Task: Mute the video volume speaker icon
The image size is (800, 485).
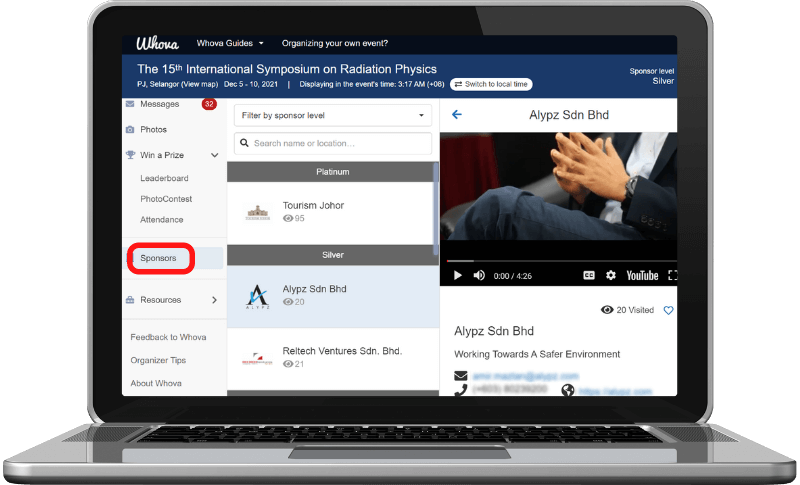Action: 479,275
